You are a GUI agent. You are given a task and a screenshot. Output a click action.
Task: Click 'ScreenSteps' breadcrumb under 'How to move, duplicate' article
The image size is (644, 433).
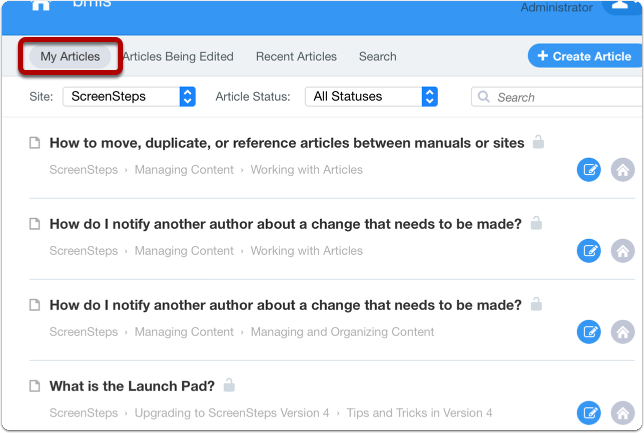point(83,170)
